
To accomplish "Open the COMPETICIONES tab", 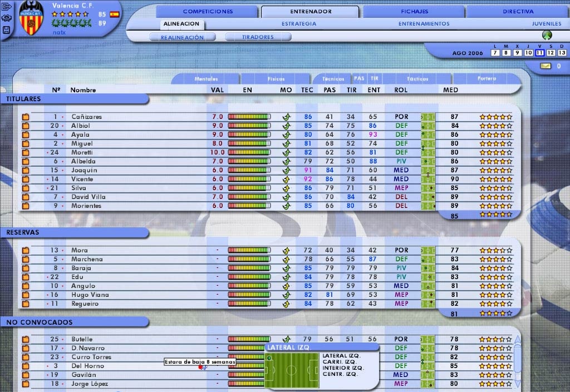I will (208, 12).
